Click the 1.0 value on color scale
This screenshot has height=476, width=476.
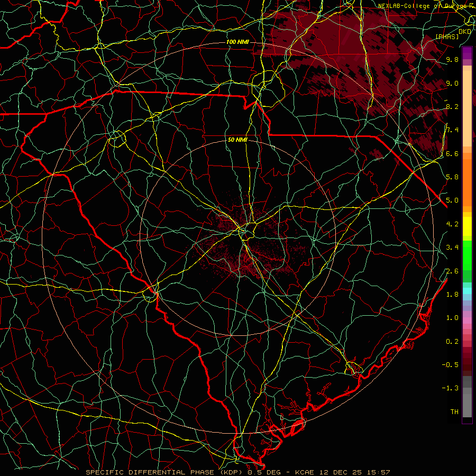[452, 318]
